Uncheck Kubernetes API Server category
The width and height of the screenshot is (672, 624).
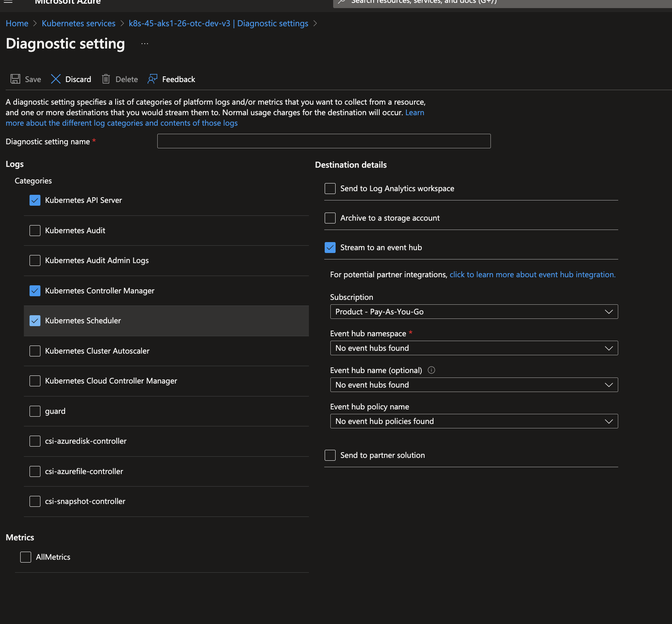pyautogui.click(x=35, y=200)
